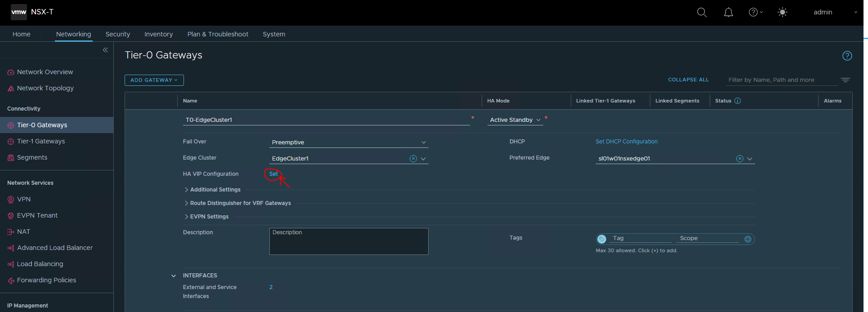The width and height of the screenshot is (868, 312).
Task: Click the tag icon in Tags field
Action: point(602,239)
